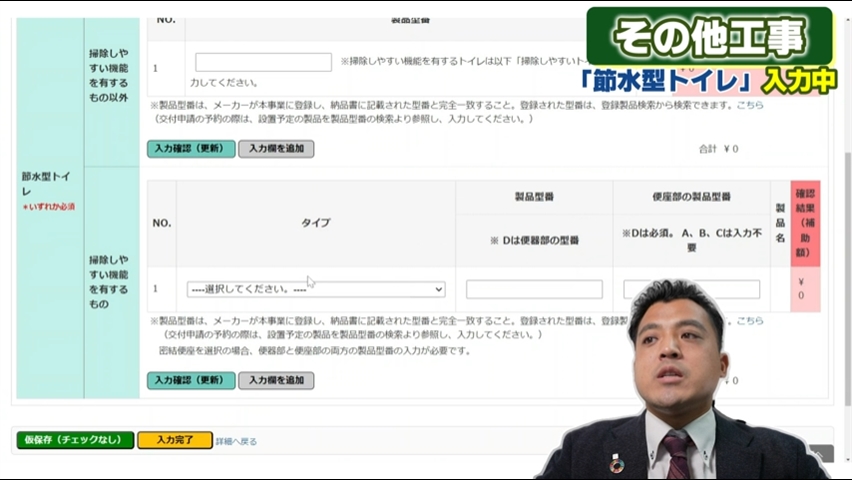Open the upper こちら product search link
The height and width of the screenshot is (480, 852).
pyautogui.click(x=749, y=105)
